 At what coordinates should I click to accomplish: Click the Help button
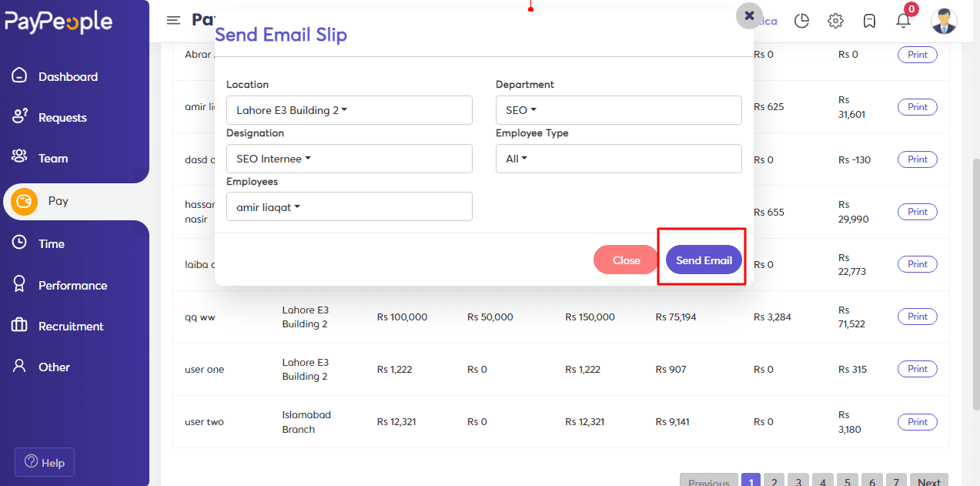point(45,462)
